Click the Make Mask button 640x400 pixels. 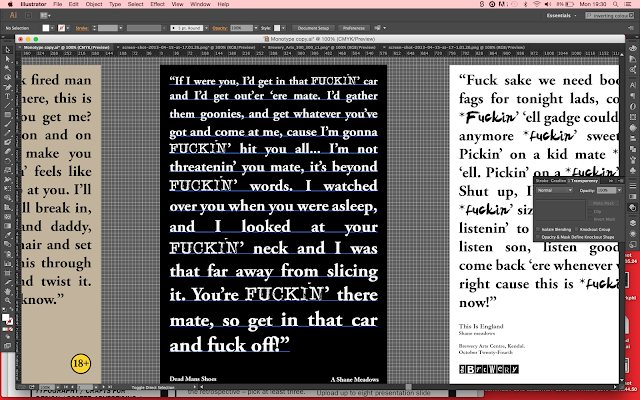(603, 203)
